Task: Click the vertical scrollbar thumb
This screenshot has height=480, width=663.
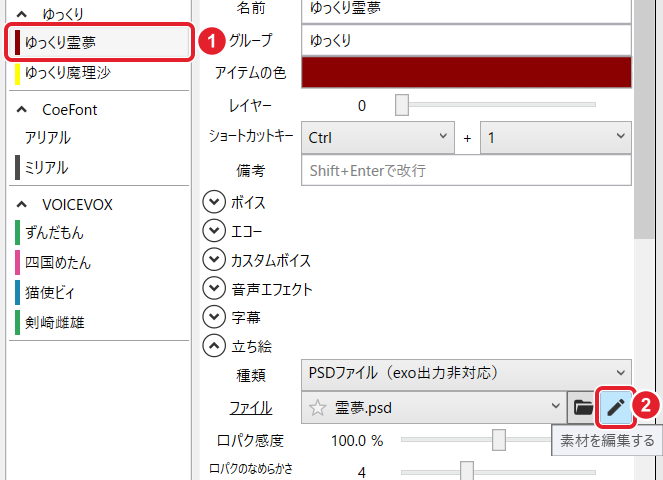Action: point(644,118)
